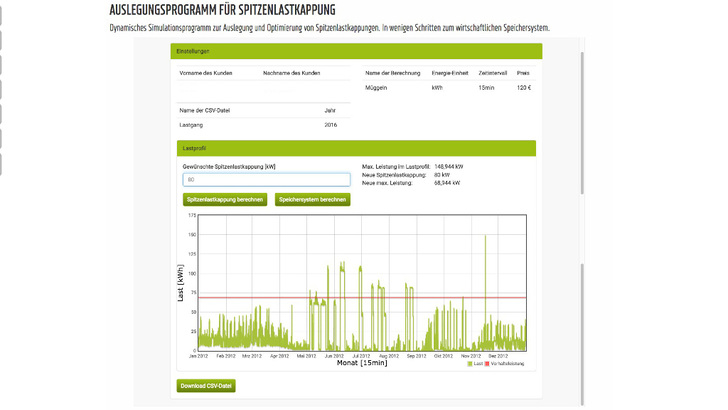Select the 15min Zeitintervall value
The image size is (728, 410).
(x=486, y=88)
